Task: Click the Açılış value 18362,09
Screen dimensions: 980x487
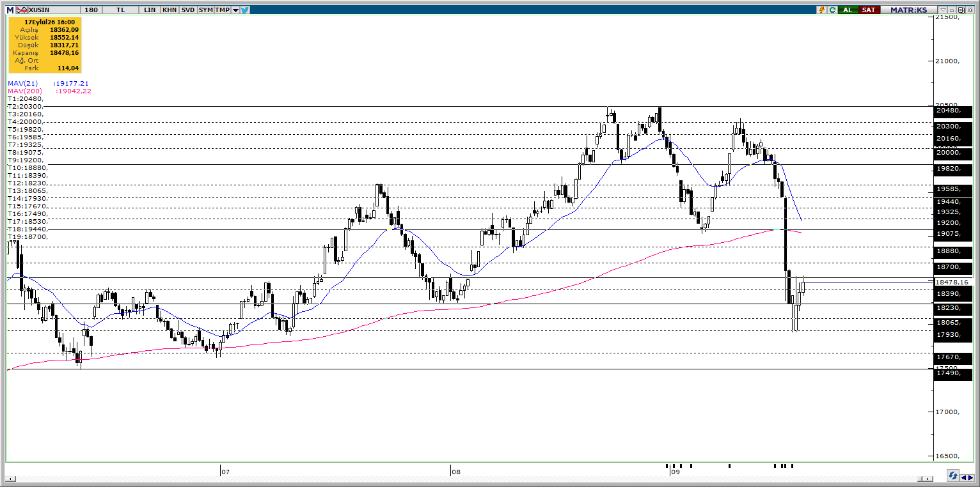Action: pos(64,30)
